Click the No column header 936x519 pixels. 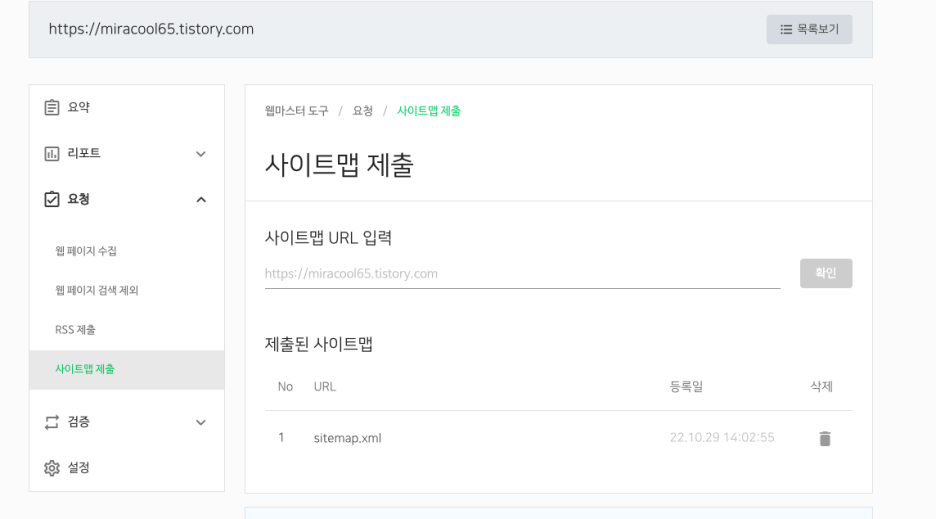coord(285,387)
